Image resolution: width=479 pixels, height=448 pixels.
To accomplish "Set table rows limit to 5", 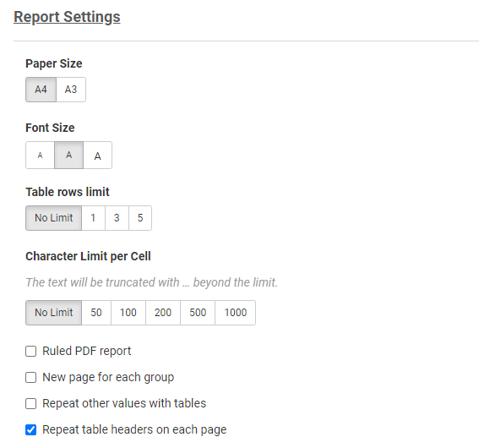I will click(x=140, y=218).
